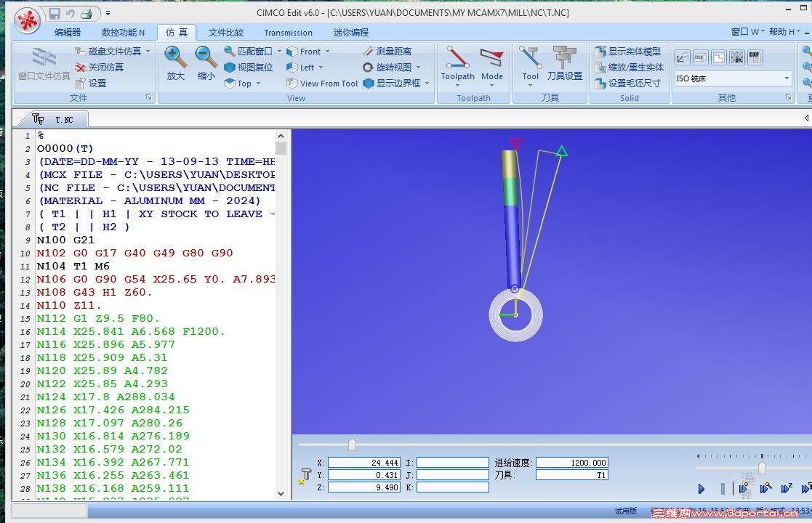
Task: Open the Transmission ribbon tab
Action: (288, 33)
